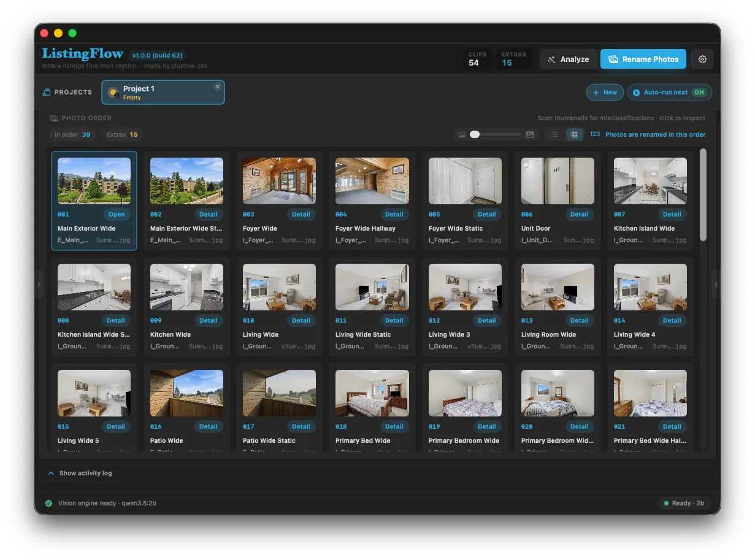Open settings with the gear icon
Viewport: 755px width, 560px height.
pos(702,59)
